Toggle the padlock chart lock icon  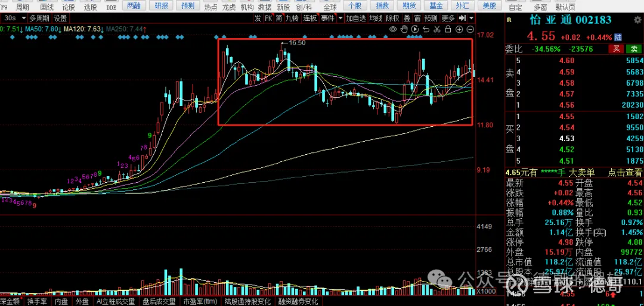tap(448, 29)
